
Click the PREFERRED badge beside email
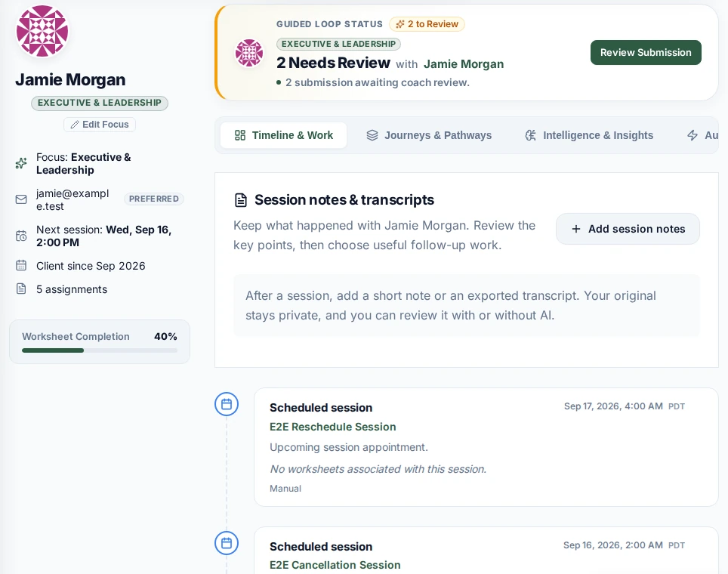(x=153, y=199)
